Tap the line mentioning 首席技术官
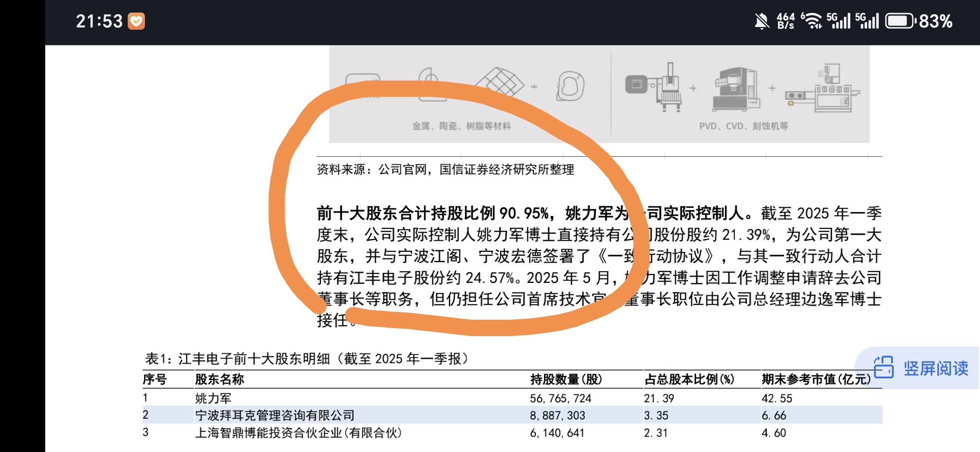Image resolution: width=980 pixels, height=452 pixels. coord(599,299)
